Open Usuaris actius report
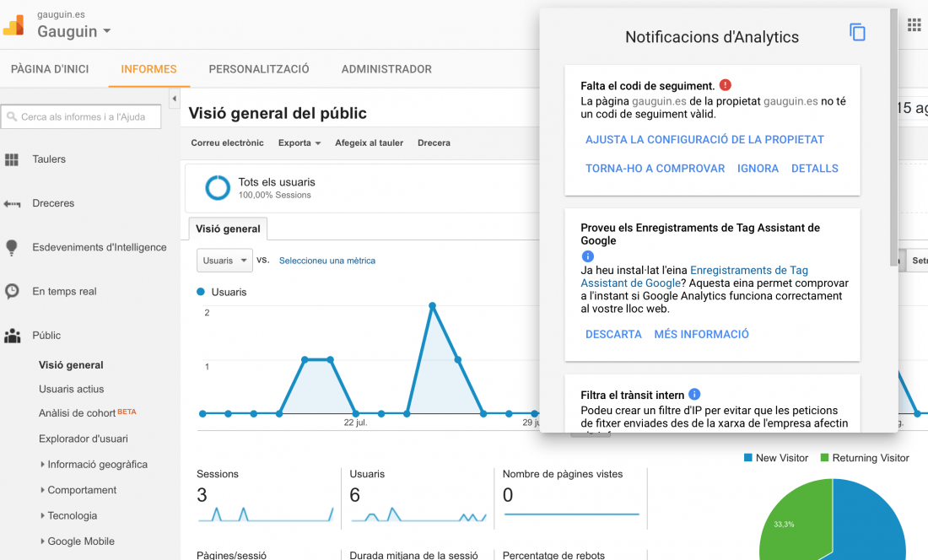This screenshot has height=560, width=928. coord(72,389)
